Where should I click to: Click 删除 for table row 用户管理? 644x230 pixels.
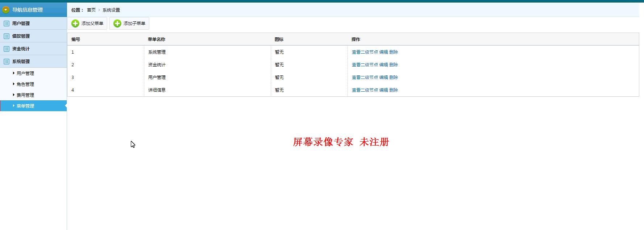(x=394, y=78)
